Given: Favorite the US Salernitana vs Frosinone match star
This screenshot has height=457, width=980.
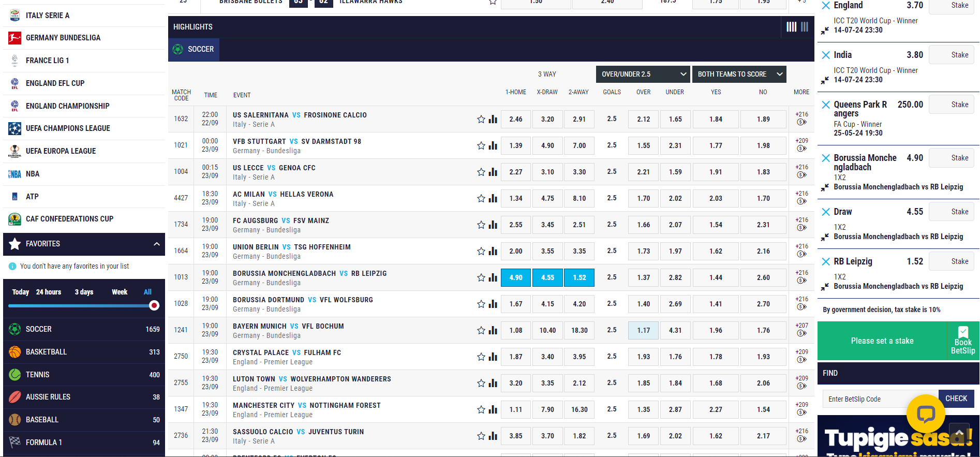Looking at the screenshot, I should pyautogui.click(x=481, y=119).
